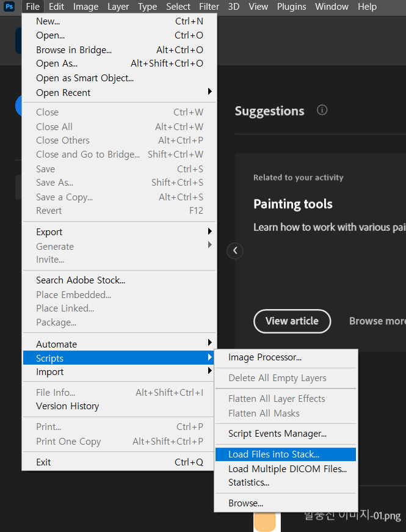Viewport: 406px width, 532px height.
Task: Click the Suggestions info icon
Action: pos(322,110)
